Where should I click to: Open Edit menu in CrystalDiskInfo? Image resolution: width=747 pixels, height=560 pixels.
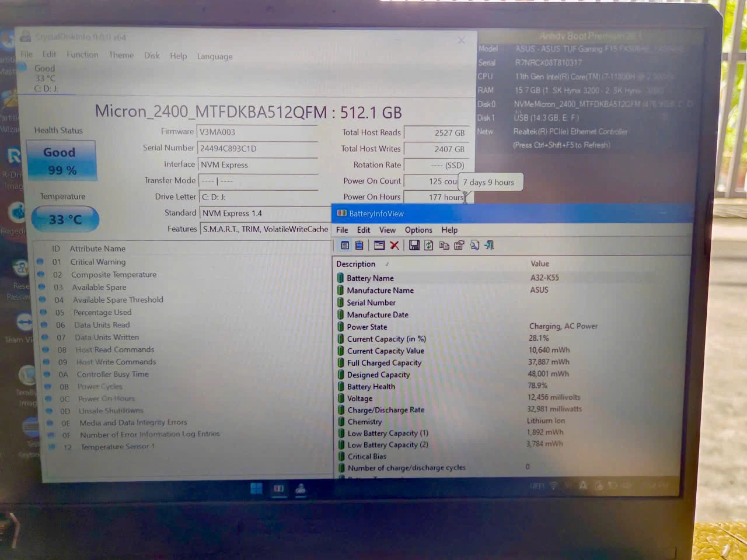coord(49,54)
